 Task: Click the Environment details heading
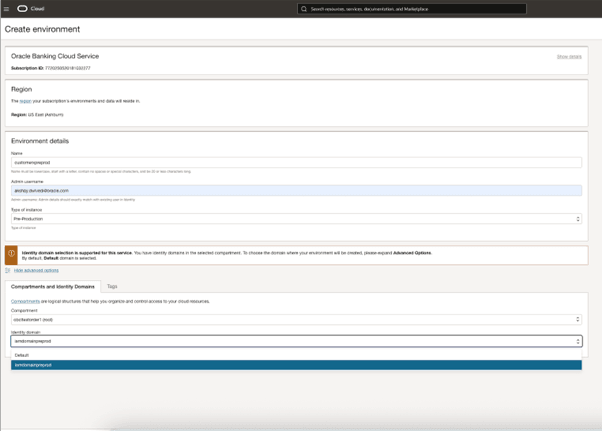click(x=40, y=141)
